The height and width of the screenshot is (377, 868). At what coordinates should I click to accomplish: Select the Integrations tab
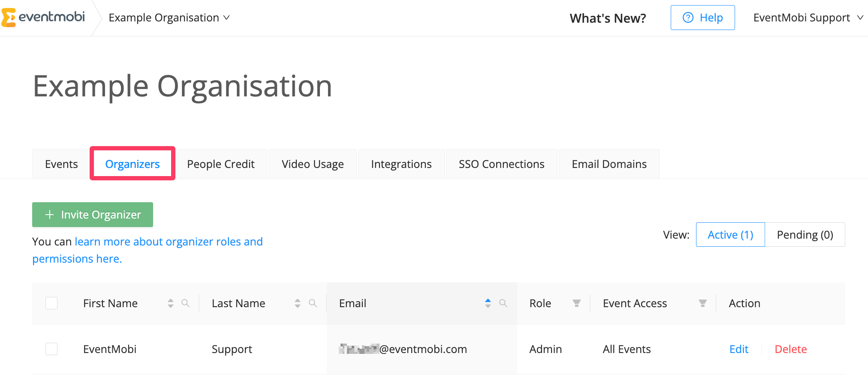point(401,164)
